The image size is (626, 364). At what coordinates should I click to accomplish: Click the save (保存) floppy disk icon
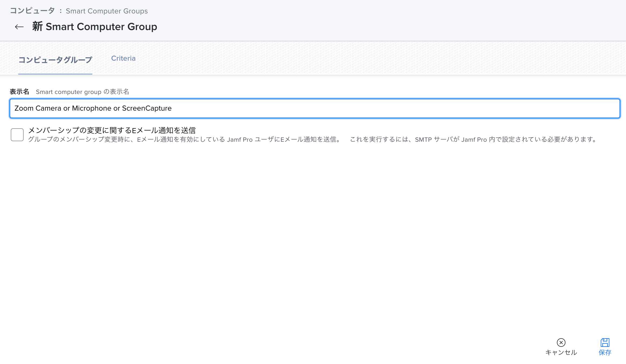(x=605, y=343)
